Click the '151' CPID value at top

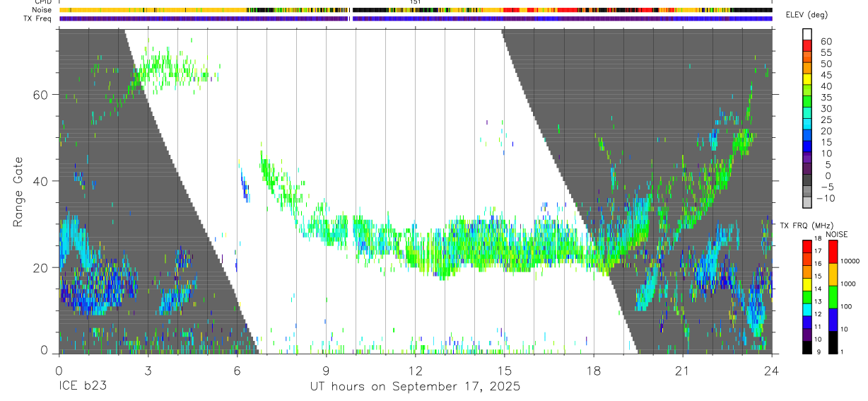tap(416, 2)
